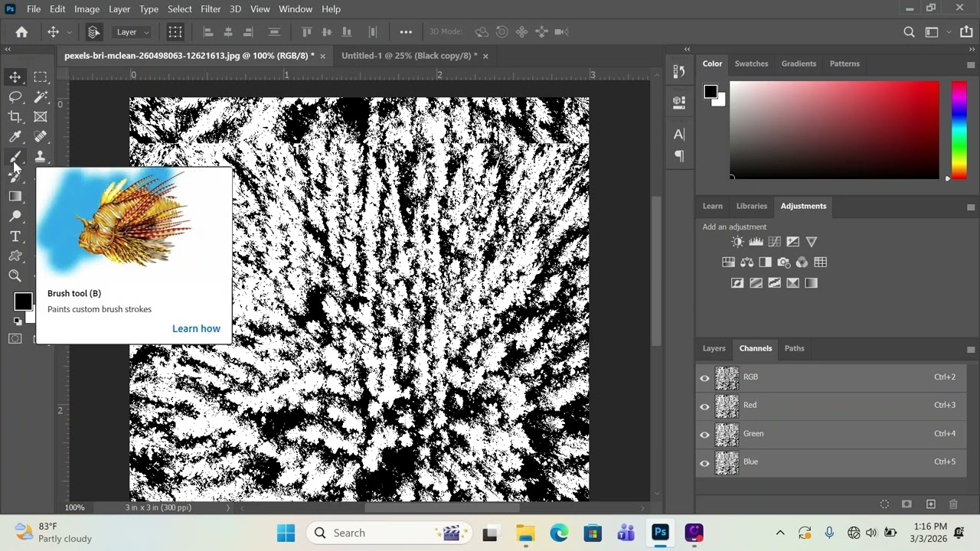
Task: Click the hue slider in Color panel
Action: [959, 129]
